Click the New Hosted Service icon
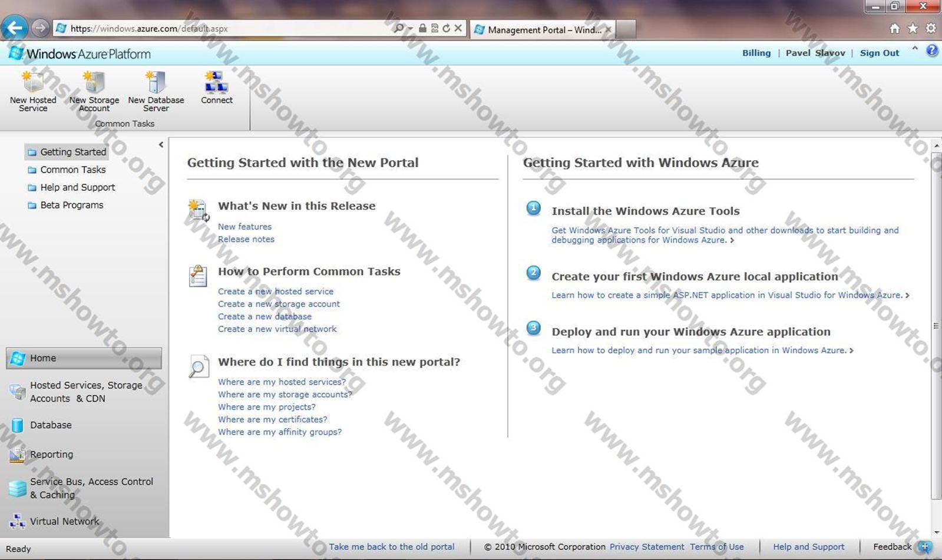 (33, 82)
